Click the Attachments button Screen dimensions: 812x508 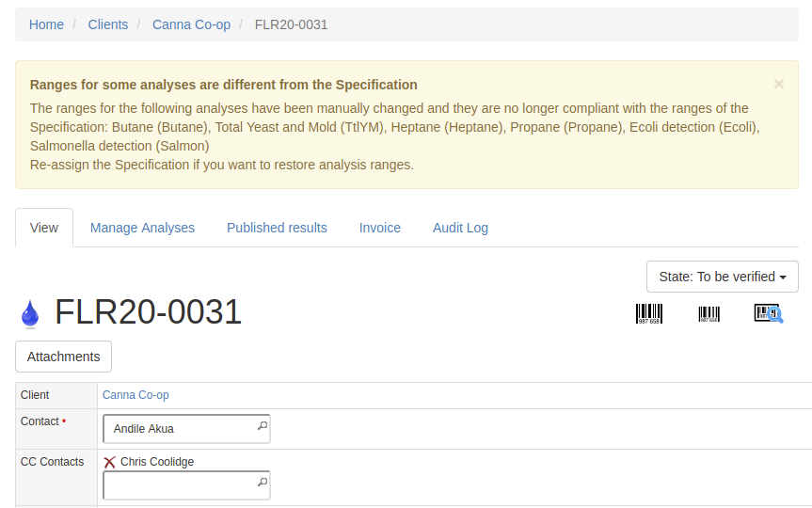[63, 357]
